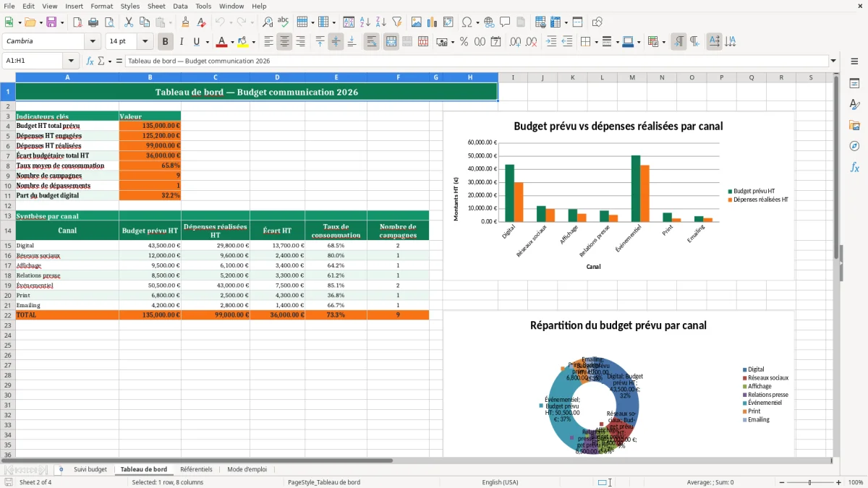The width and height of the screenshot is (868, 488).
Task: Click Define Print Area icon
Action: [x=540, y=22]
